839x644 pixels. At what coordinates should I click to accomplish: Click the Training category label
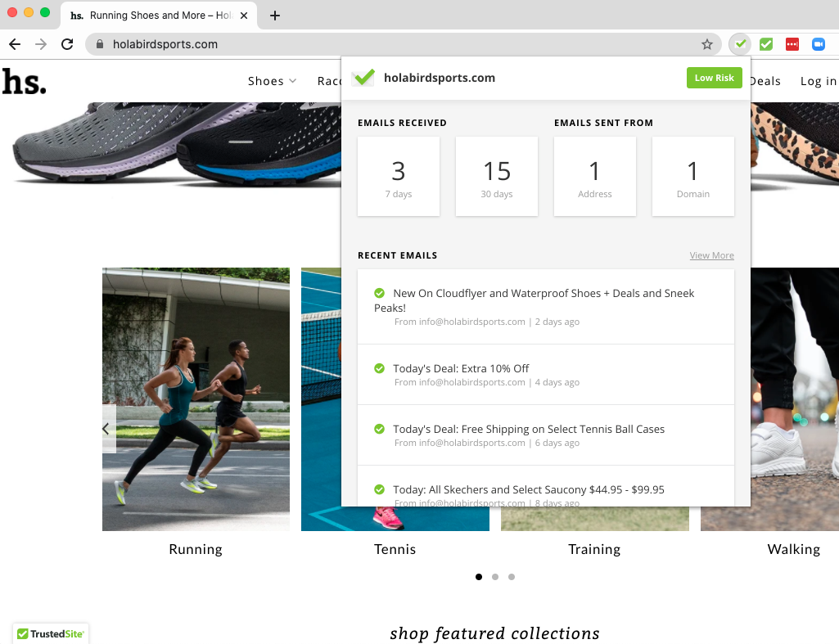point(594,549)
